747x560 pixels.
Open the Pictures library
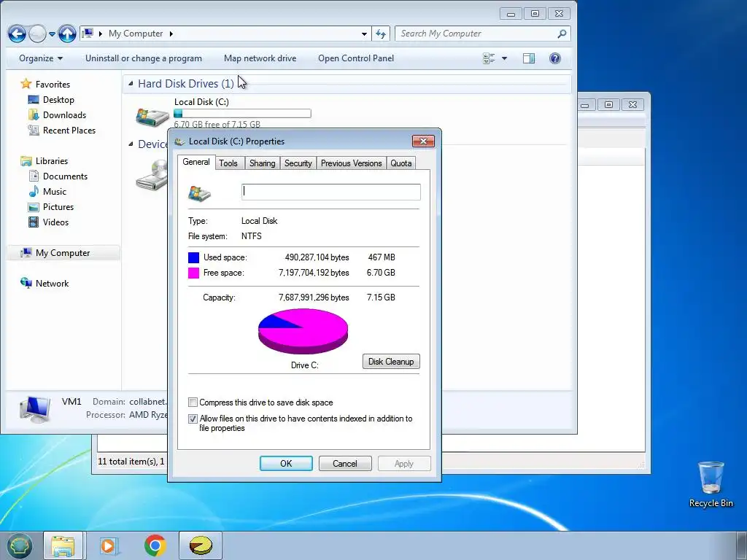58,206
